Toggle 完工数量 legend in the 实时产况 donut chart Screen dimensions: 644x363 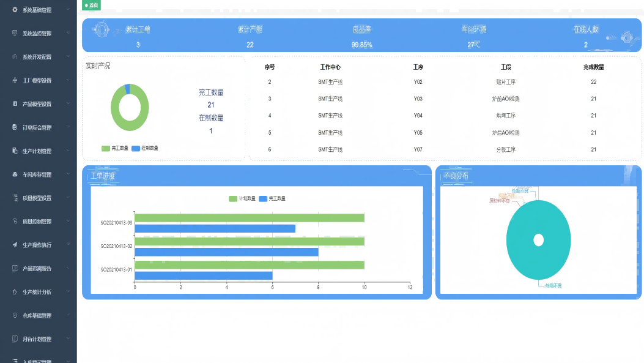click(115, 148)
